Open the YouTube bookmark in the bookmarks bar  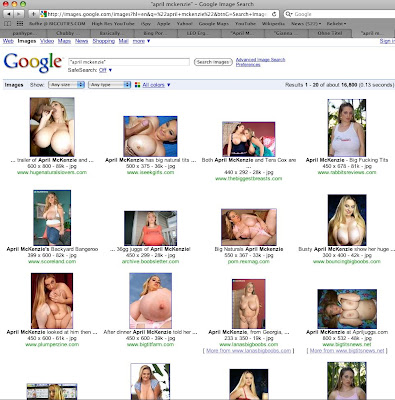click(245, 24)
